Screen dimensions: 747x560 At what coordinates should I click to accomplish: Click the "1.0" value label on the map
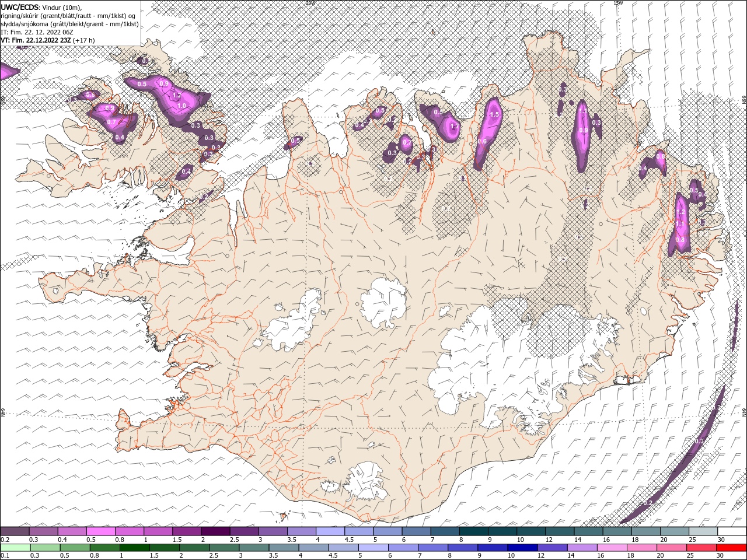coord(181,106)
